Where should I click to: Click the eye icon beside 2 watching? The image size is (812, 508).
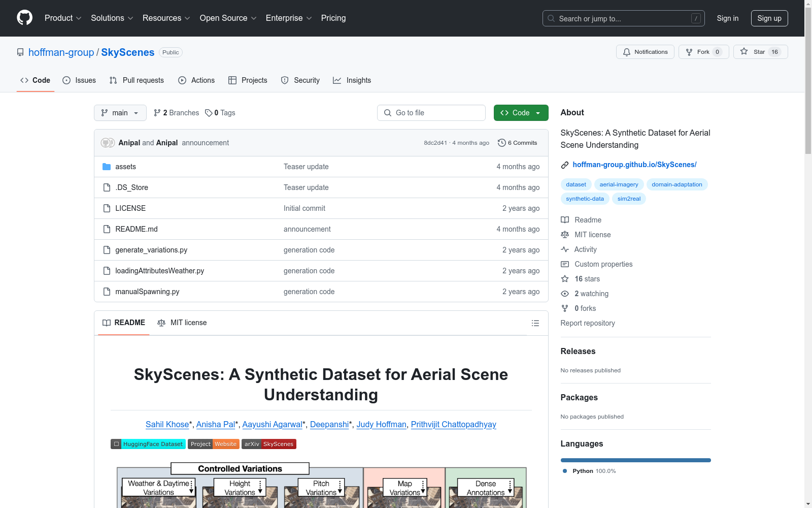pos(565,294)
